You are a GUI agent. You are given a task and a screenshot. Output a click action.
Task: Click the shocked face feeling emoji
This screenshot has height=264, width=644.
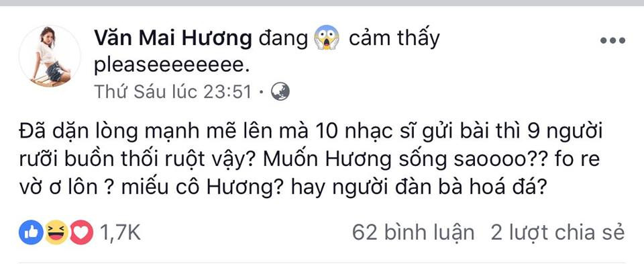coord(327,38)
